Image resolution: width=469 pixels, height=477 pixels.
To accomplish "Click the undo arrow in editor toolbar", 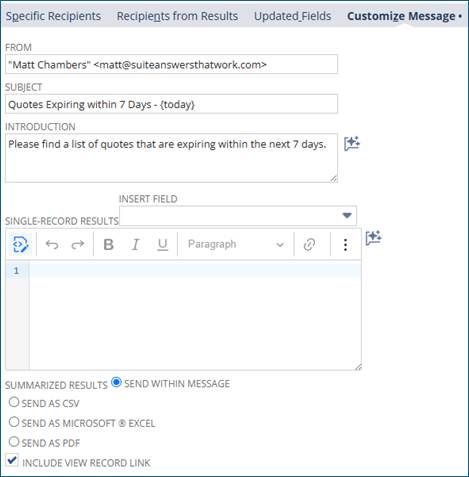I will [x=52, y=245].
